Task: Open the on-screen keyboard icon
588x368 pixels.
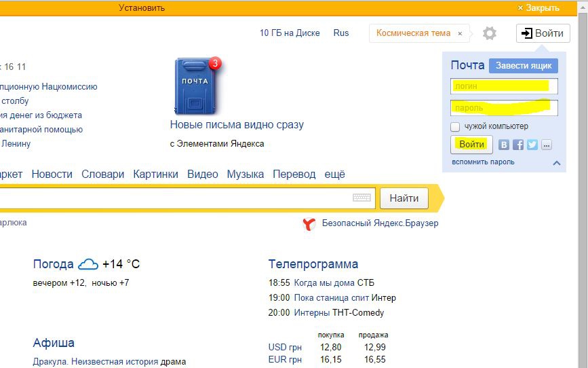Action: click(x=361, y=198)
